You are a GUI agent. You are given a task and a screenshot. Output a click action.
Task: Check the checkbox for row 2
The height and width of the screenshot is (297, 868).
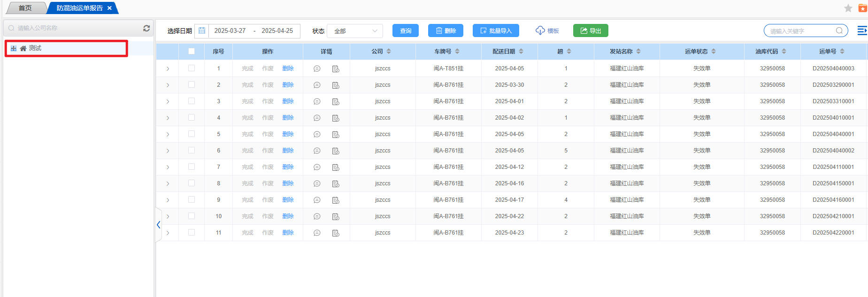tap(192, 85)
